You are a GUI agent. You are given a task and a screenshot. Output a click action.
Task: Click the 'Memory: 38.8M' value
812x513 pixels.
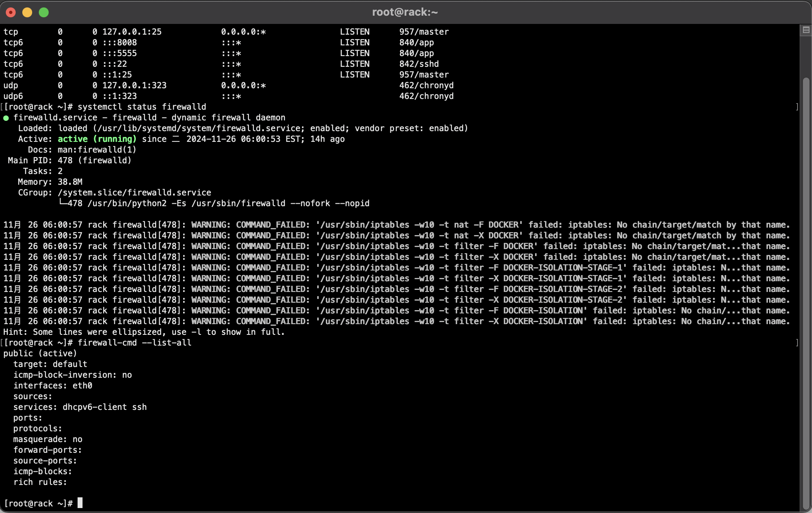tap(70, 182)
